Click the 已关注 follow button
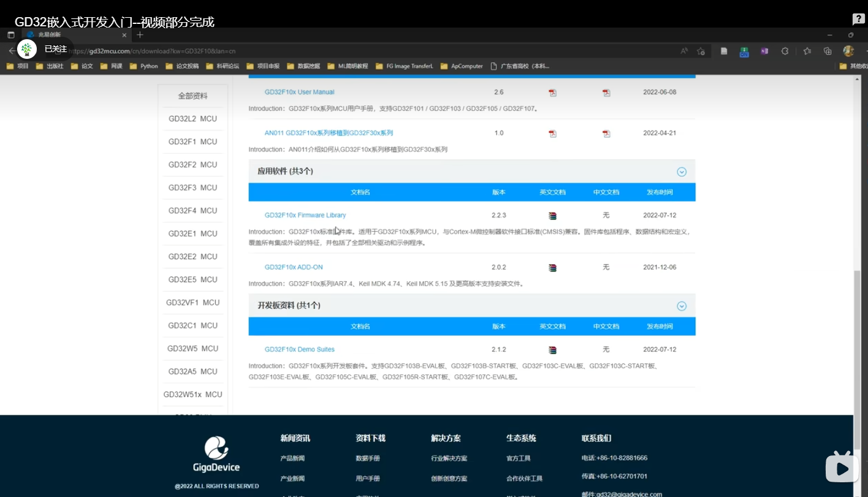The image size is (868, 497). [56, 49]
